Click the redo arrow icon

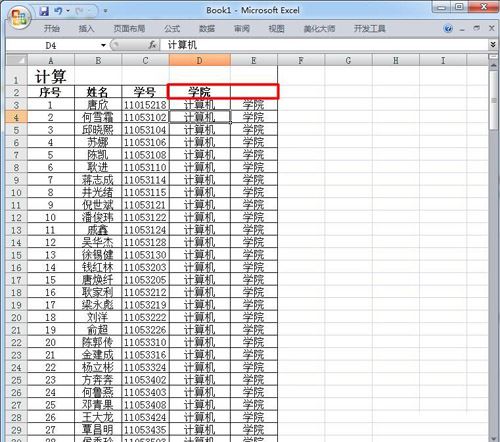click(x=79, y=11)
